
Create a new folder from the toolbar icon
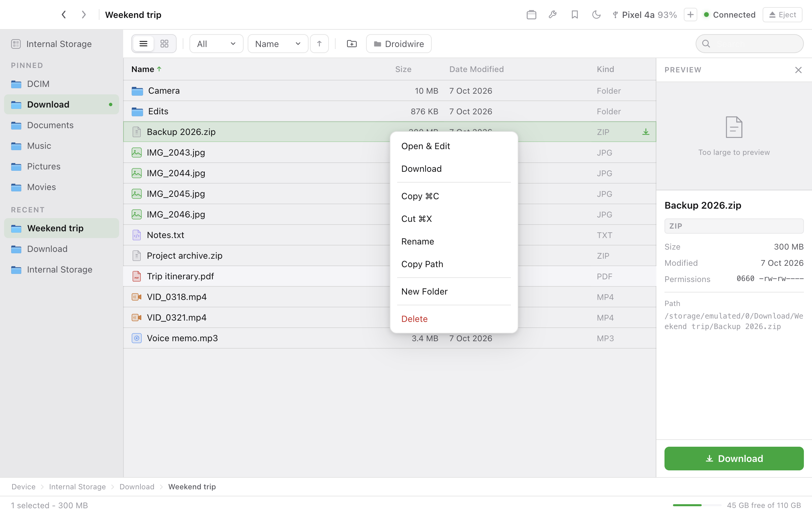pos(352,44)
